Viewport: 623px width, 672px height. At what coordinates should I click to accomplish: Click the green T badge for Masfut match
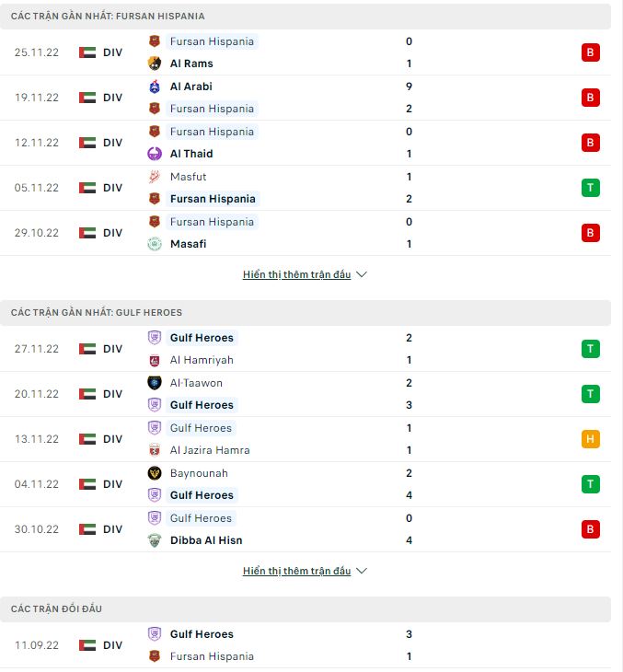pyautogui.click(x=591, y=188)
